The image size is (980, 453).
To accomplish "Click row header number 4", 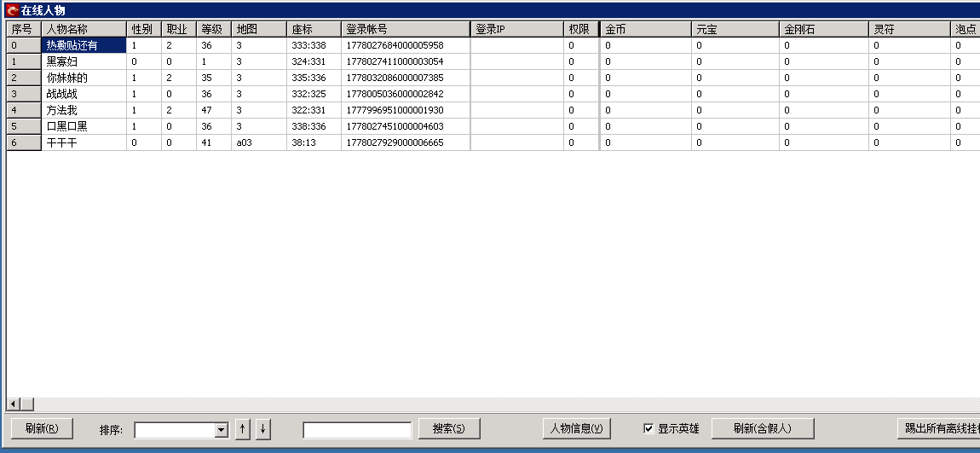I will (x=24, y=110).
